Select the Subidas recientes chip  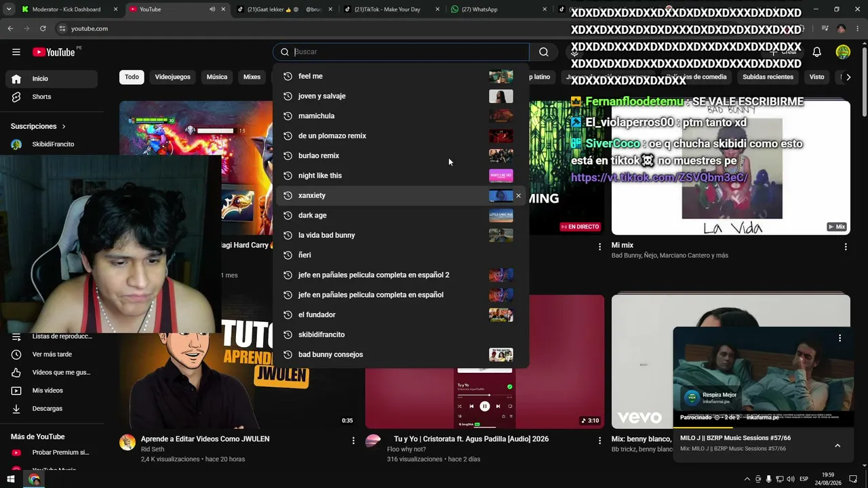point(768,77)
